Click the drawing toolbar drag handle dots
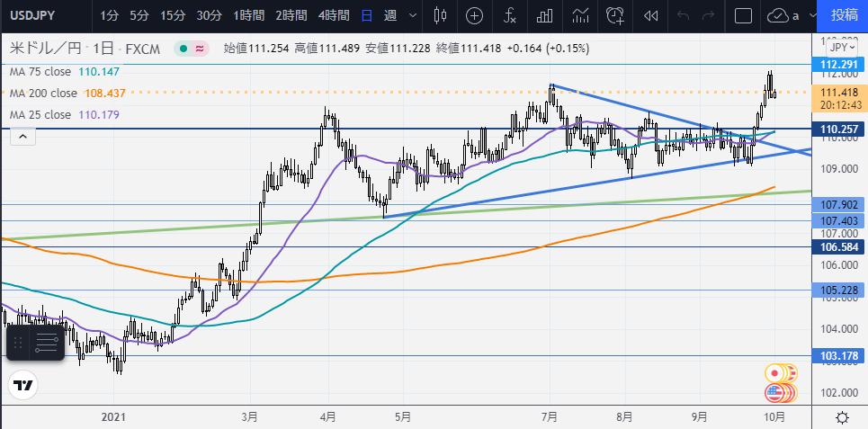This screenshot has height=429, width=868. tap(18, 343)
